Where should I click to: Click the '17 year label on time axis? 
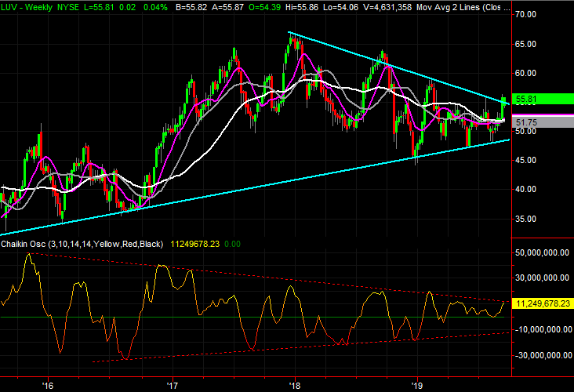172,386
